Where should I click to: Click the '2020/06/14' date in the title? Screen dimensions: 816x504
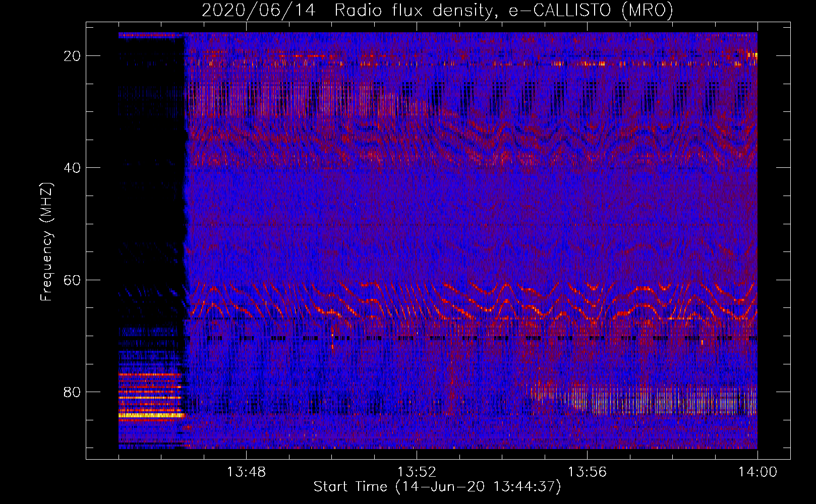click(x=259, y=11)
